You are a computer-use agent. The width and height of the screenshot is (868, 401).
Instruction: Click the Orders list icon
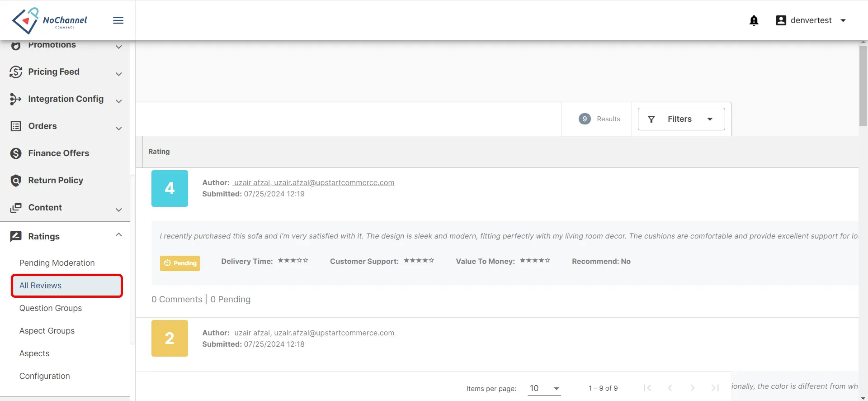point(16,126)
